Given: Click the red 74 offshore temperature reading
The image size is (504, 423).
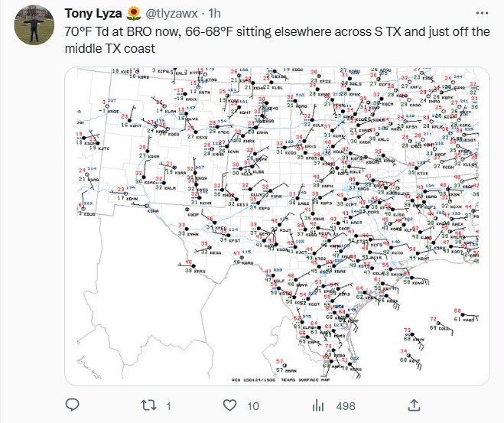Looking at the screenshot, I should 405,351.
